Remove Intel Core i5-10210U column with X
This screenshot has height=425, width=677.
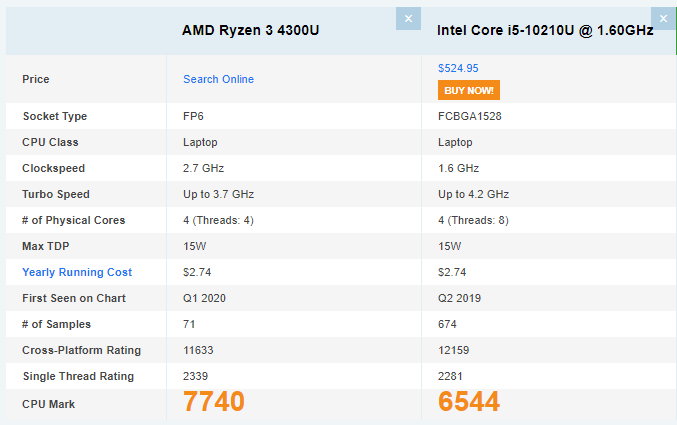664,19
